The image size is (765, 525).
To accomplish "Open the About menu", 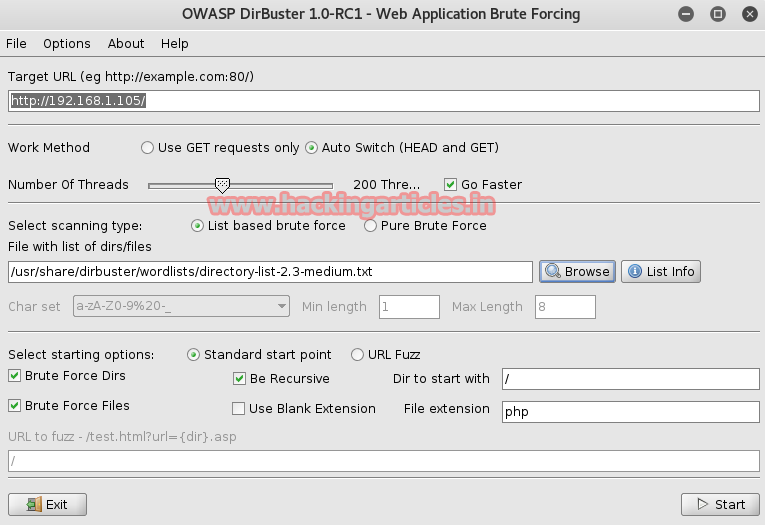I will (x=126, y=43).
